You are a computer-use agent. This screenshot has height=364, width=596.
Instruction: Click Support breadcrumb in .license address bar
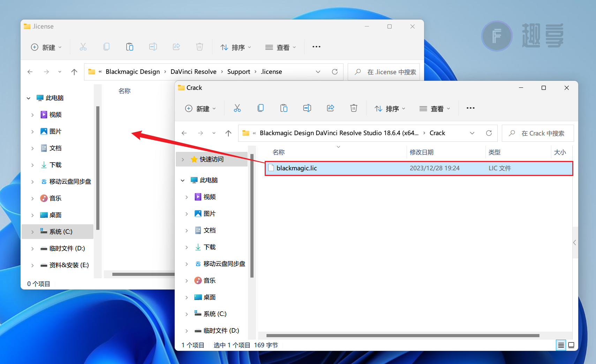239,72
